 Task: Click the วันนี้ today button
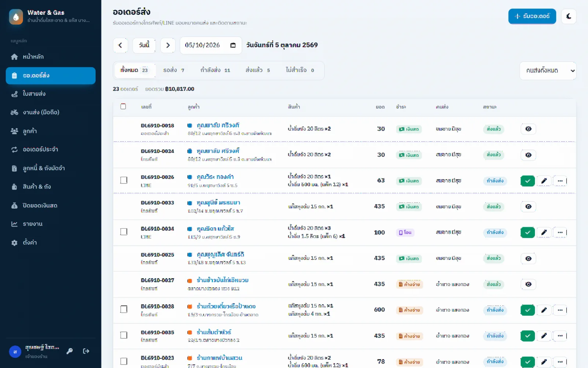144,45
